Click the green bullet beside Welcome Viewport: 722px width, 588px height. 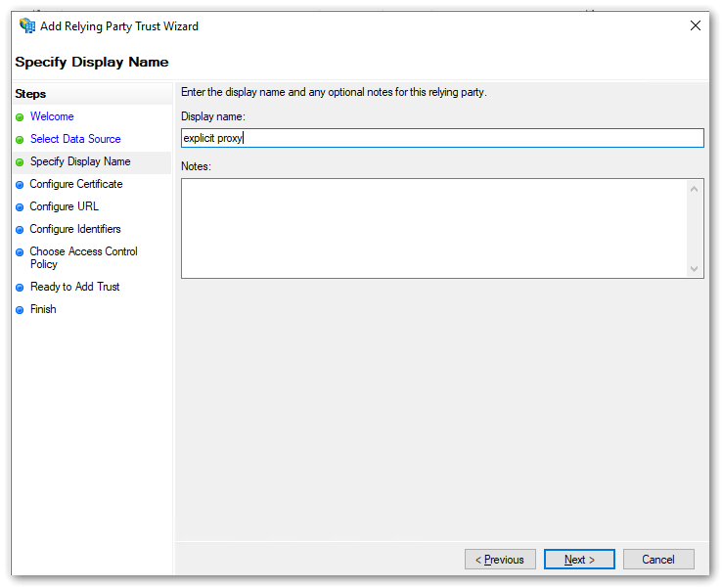[x=20, y=117]
